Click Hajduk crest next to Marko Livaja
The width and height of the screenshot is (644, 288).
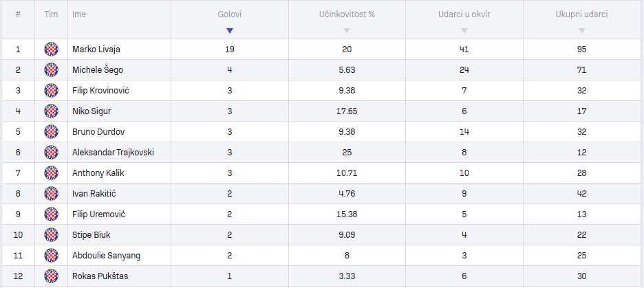pos(52,49)
